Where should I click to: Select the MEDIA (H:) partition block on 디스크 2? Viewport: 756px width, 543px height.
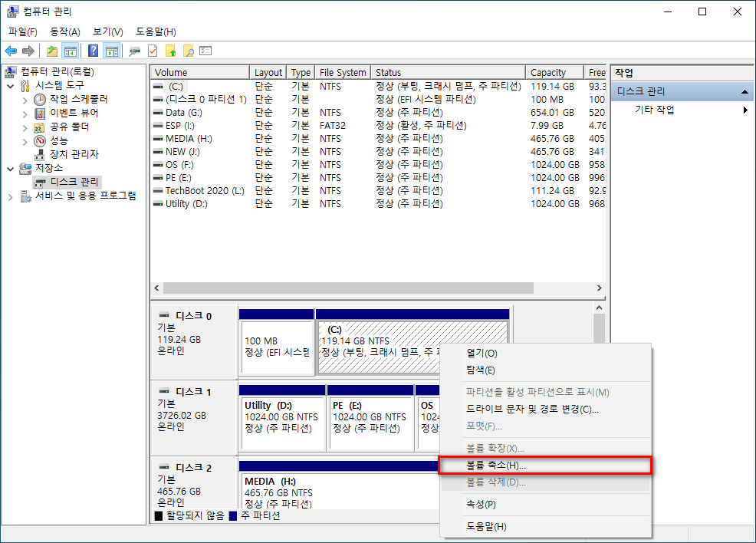pyautogui.click(x=340, y=485)
